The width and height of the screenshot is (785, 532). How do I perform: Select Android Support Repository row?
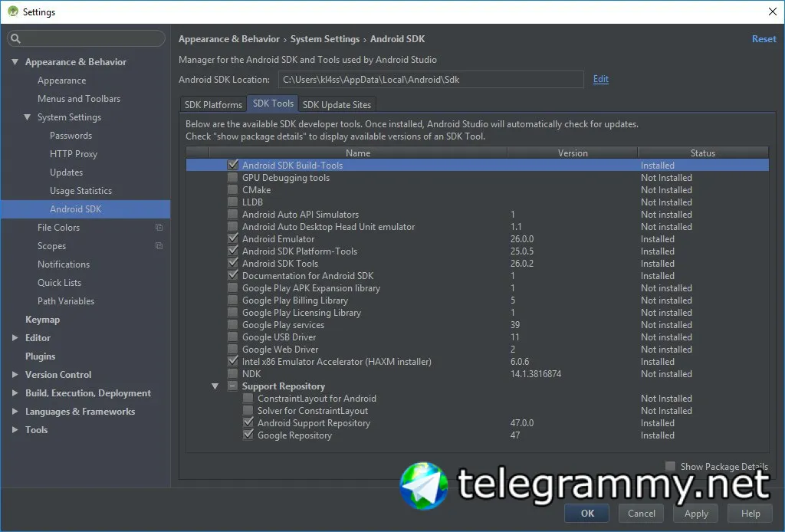[x=477, y=423]
